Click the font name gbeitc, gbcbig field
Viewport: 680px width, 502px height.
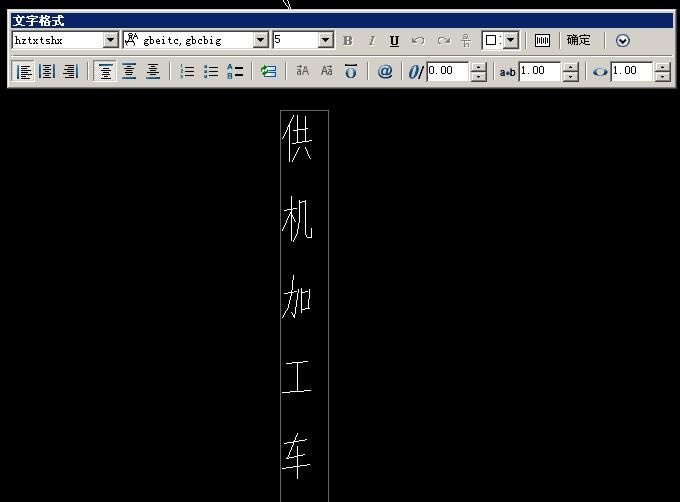click(189, 40)
